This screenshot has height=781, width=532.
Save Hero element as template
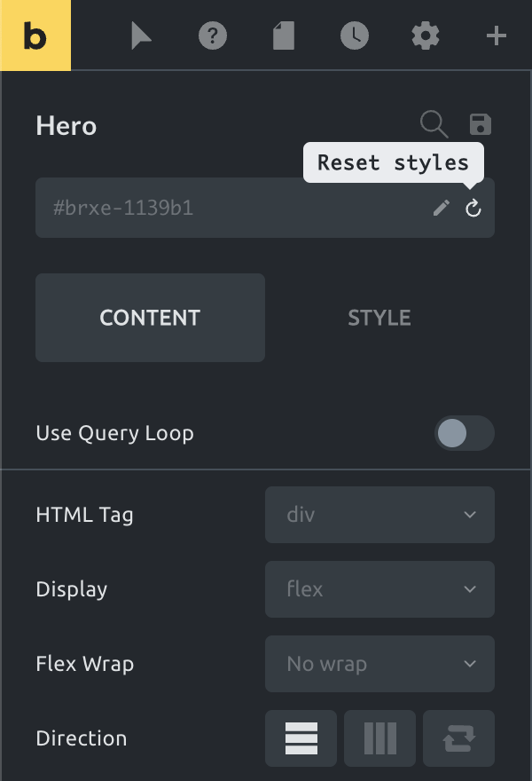pyautogui.click(x=481, y=124)
